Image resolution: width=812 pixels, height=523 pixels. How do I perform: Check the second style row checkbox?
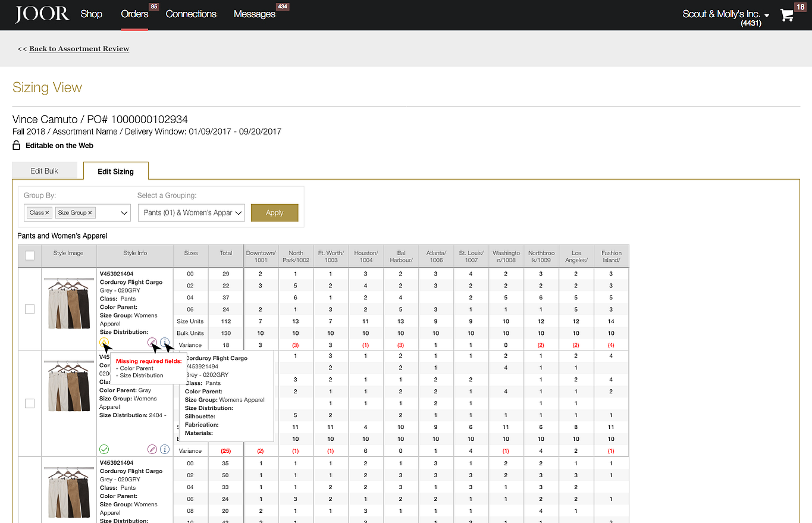[30, 403]
